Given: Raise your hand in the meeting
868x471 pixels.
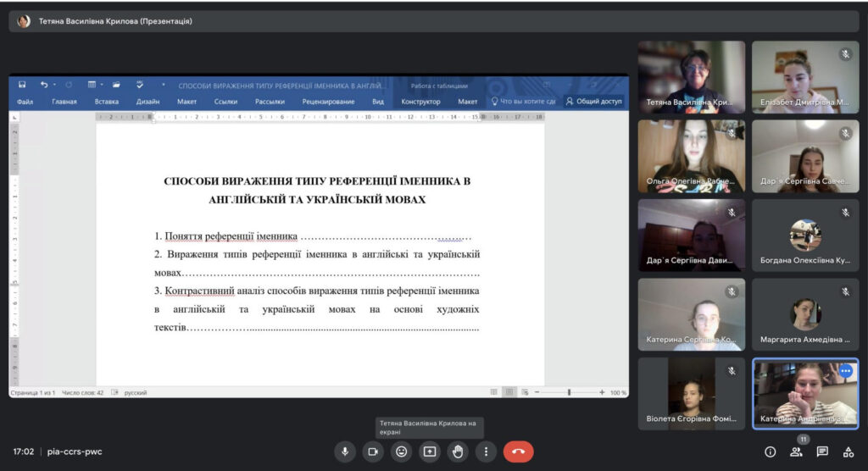Looking at the screenshot, I should [458, 452].
